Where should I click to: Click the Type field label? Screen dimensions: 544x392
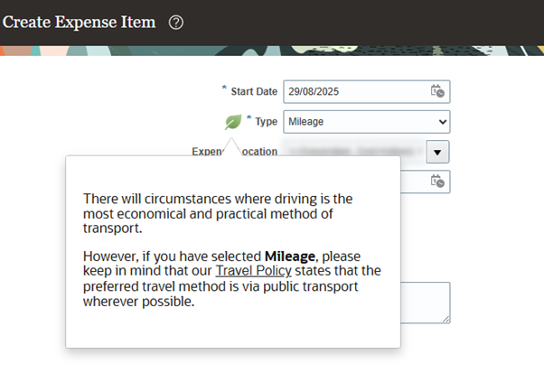click(266, 121)
